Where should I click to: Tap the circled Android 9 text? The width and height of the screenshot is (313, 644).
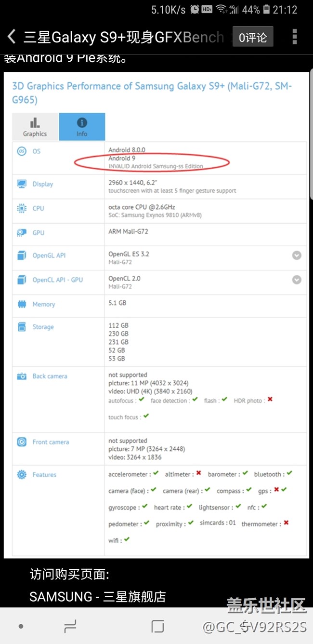click(x=122, y=158)
